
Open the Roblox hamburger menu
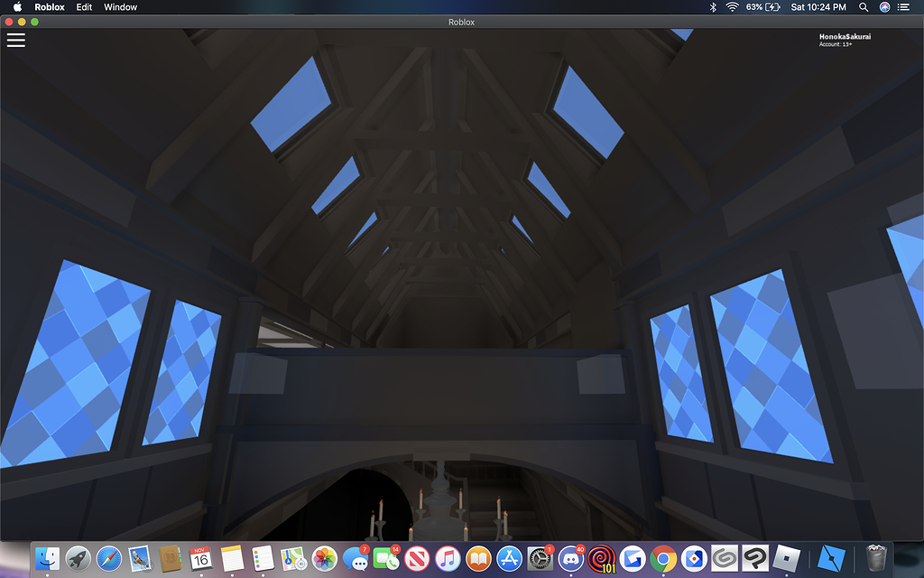click(16, 40)
